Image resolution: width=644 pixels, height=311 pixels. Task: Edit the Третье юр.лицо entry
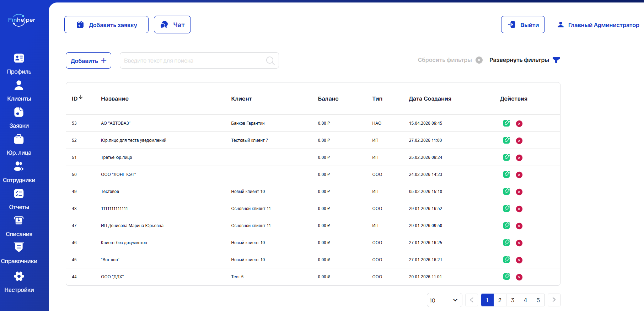click(506, 157)
